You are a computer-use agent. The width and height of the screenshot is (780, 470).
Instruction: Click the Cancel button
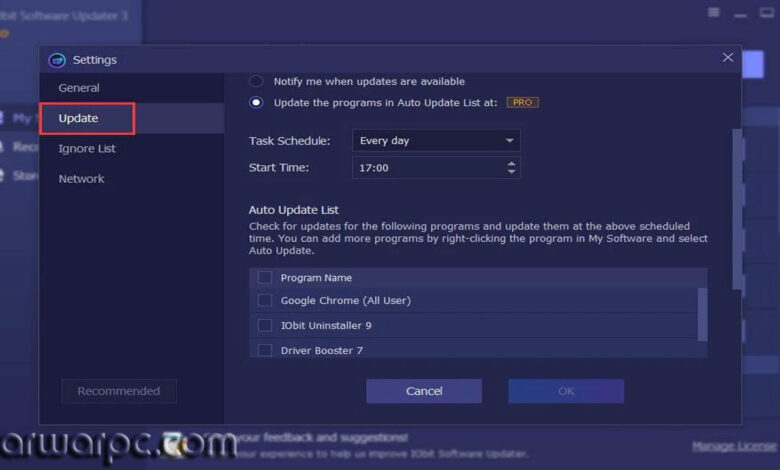pyautogui.click(x=424, y=391)
